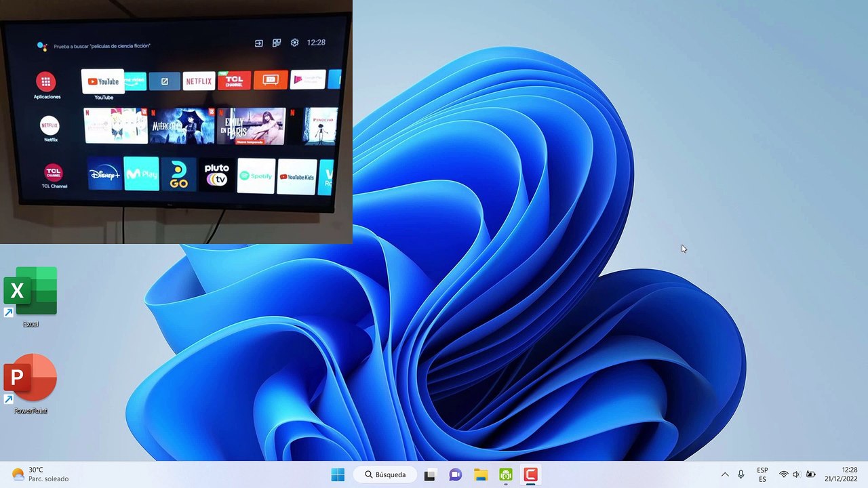This screenshot has width=868, height=488.
Task: Open the blue edit-pencil app tile on TV
Action: tap(164, 81)
